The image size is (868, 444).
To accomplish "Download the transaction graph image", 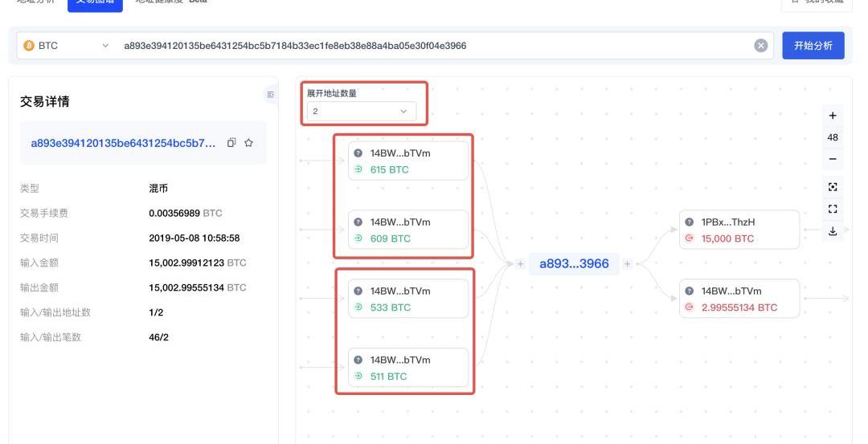I will pos(832,231).
